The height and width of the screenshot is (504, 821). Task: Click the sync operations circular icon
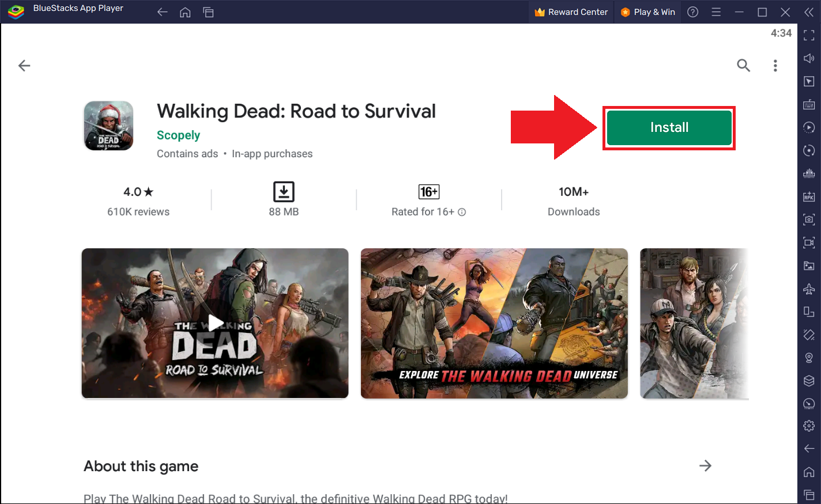coord(809,150)
